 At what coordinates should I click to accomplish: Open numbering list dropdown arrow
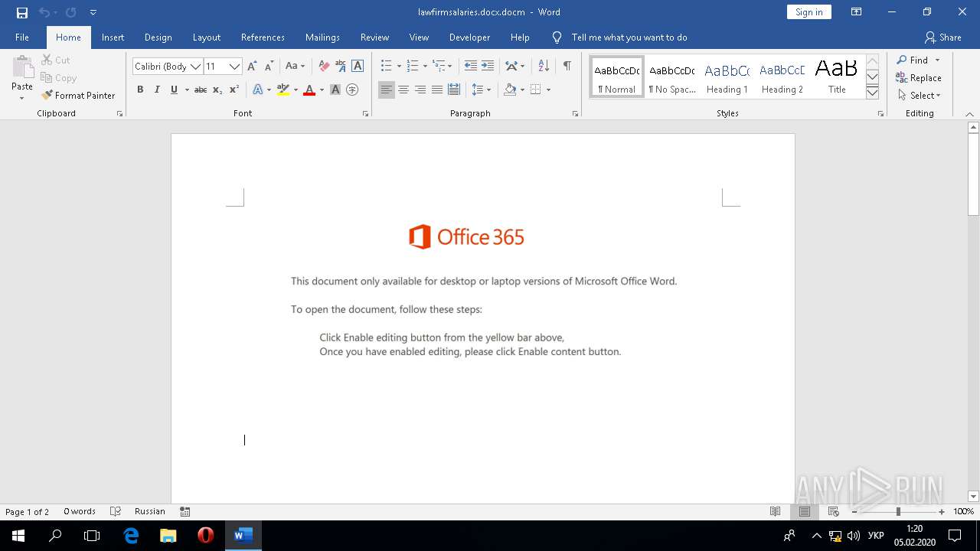[x=425, y=67]
